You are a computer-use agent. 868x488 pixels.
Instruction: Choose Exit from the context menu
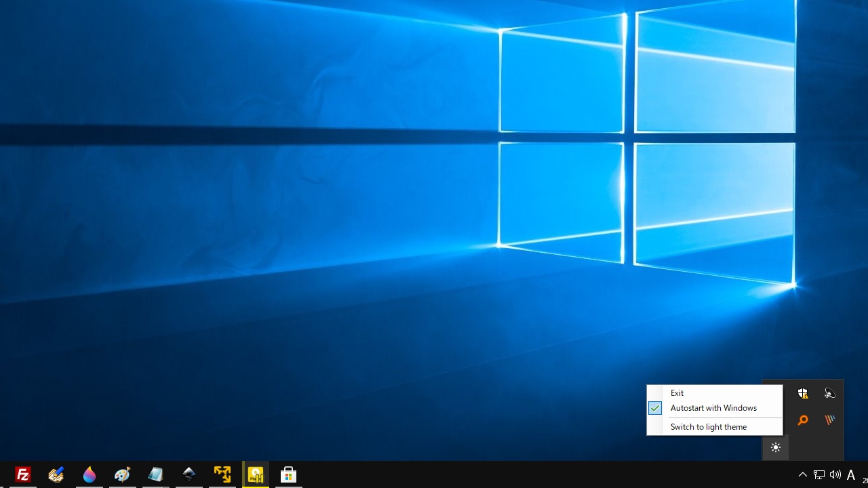[x=715, y=393]
